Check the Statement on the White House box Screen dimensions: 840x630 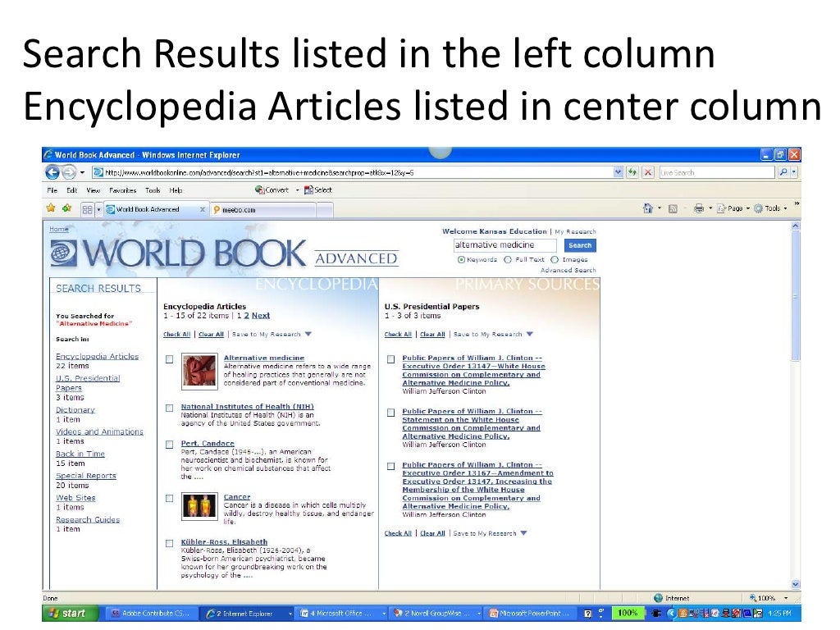391,413
